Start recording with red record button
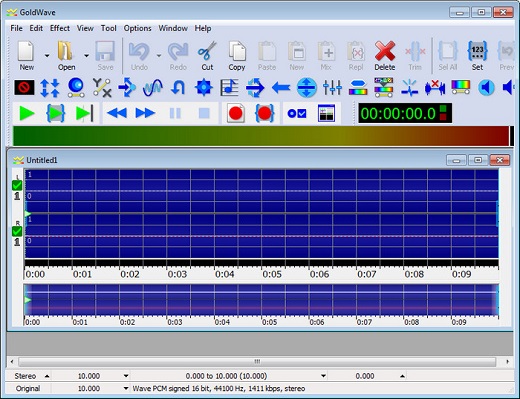 point(236,113)
